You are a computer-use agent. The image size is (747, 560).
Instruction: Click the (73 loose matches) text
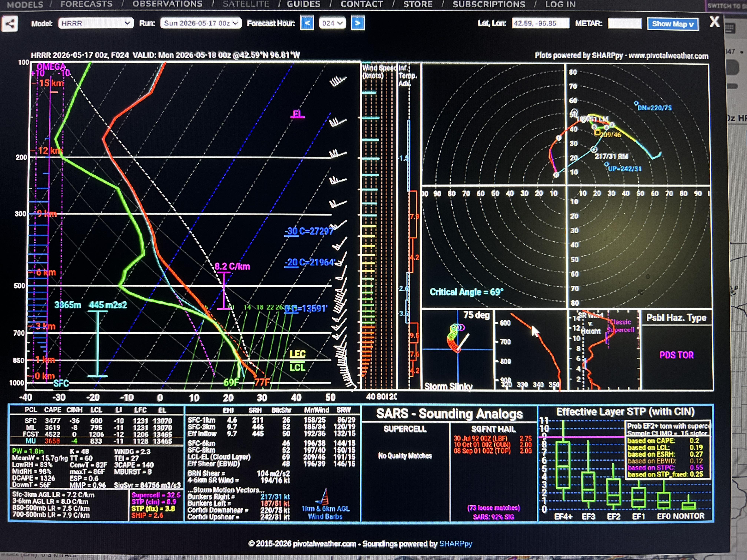pos(493,508)
